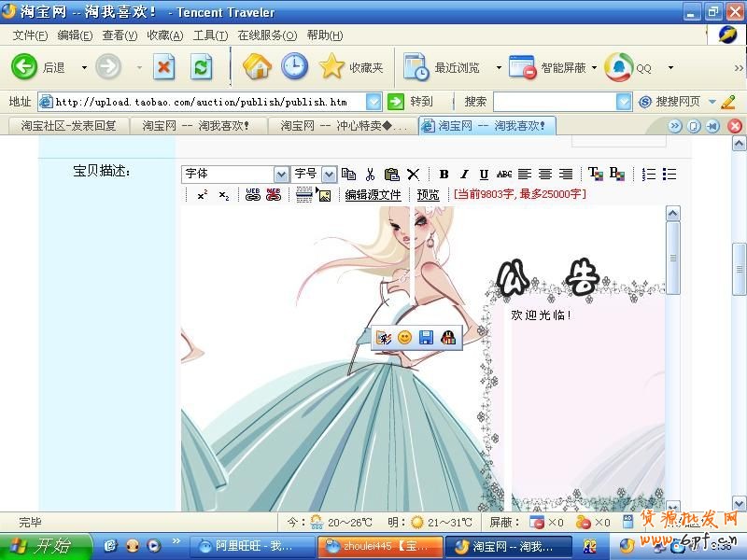Click the browser home icon
Image resolution: width=747 pixels, height=560 pixels.
point(257,66)
